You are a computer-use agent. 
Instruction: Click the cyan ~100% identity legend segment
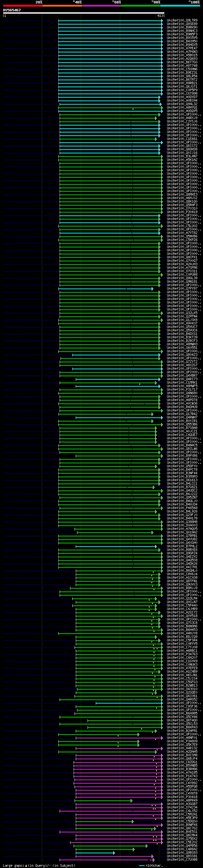pos(180,6)
